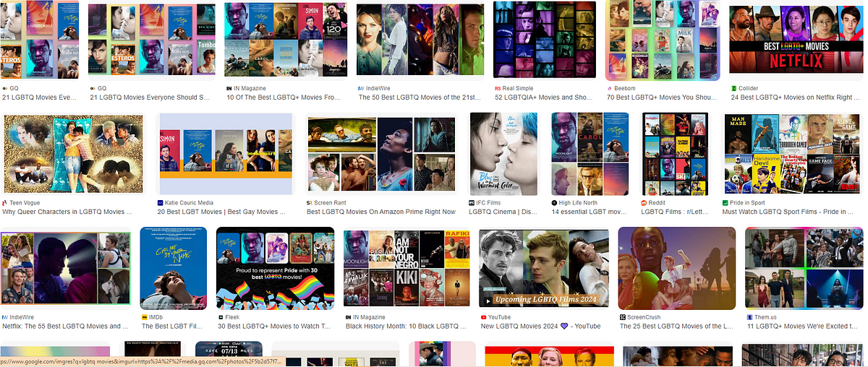Open '24 Best LGBTQ+ Movies on Netflix Right' link

point(796,97)
